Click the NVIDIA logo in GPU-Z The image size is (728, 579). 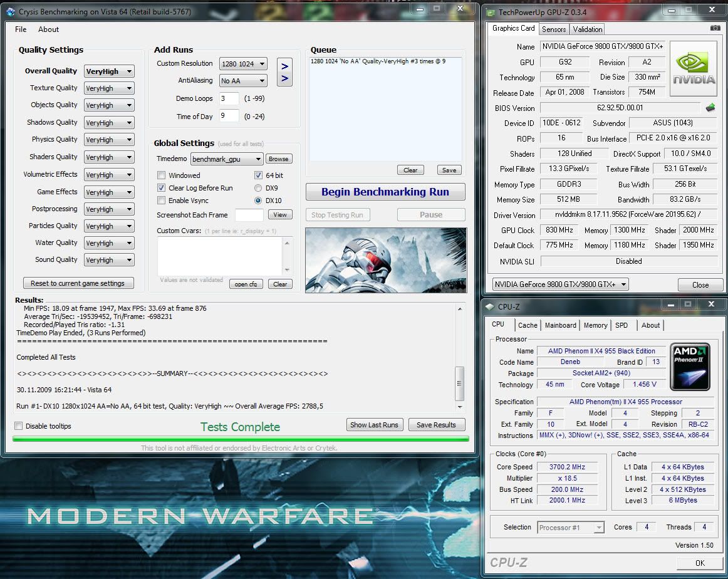pyautogui.click(x=694, y=69)
